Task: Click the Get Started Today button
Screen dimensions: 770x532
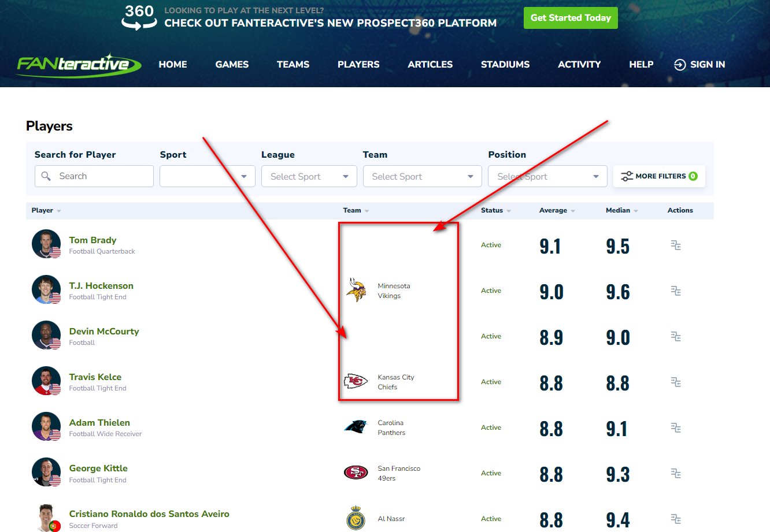Action: (571, 18)
